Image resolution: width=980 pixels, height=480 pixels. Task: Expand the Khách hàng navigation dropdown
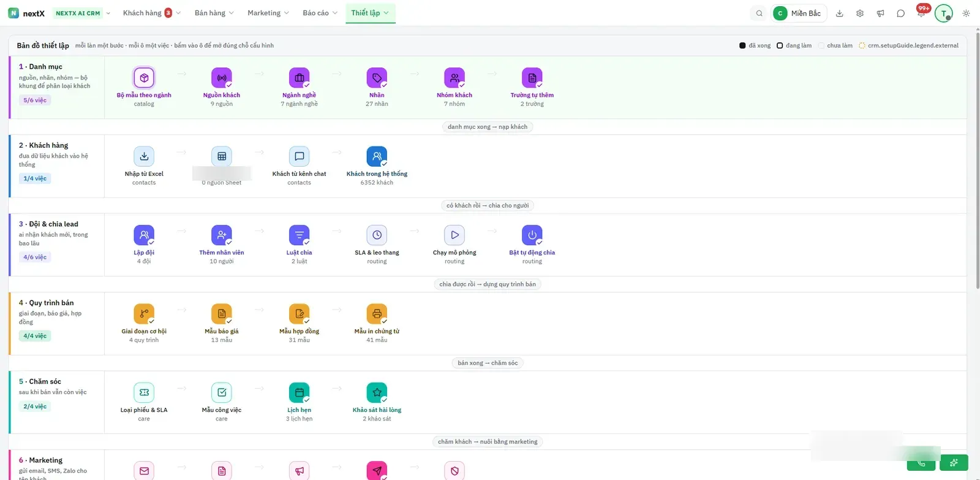click(152, 13)
